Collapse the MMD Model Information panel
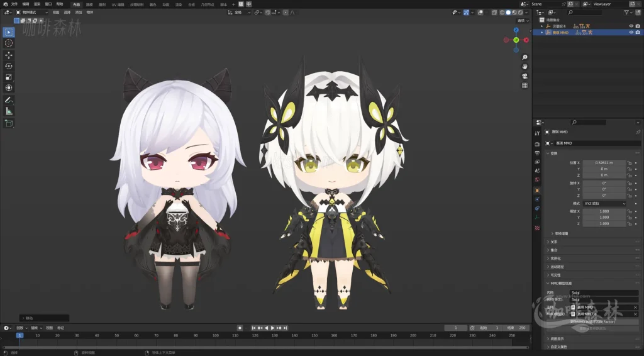 560,283
